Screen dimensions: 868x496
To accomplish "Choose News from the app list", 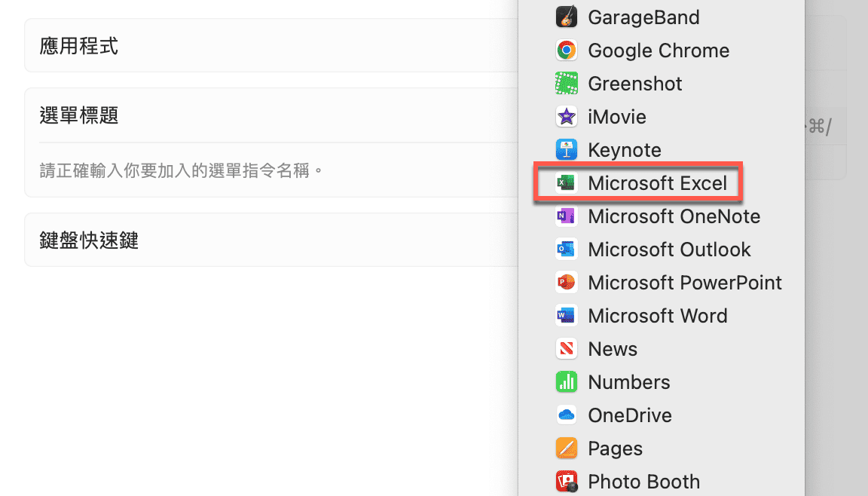I will tap(661, 349).
